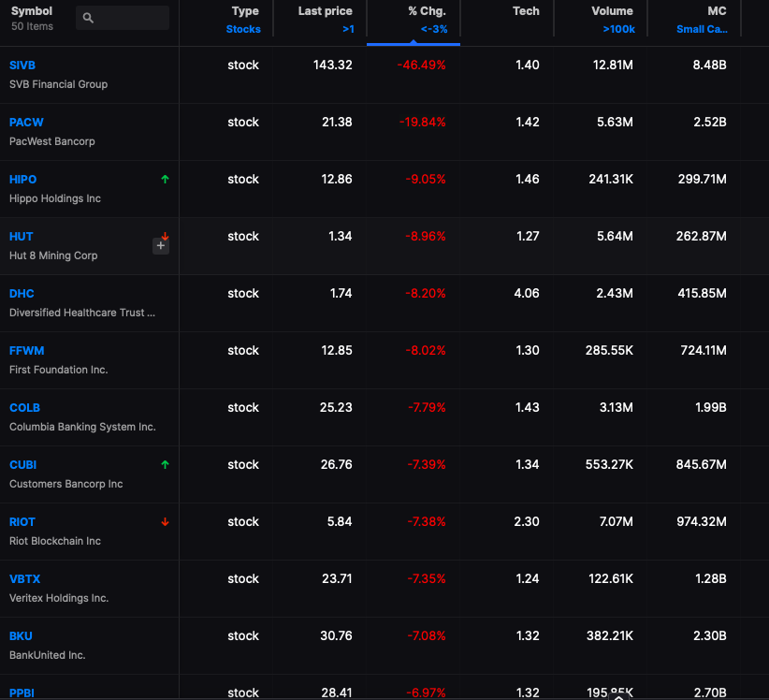Click the VBTX change value -7.35%
This screenshot has width=769, height=700.
[x=427, y=579]
